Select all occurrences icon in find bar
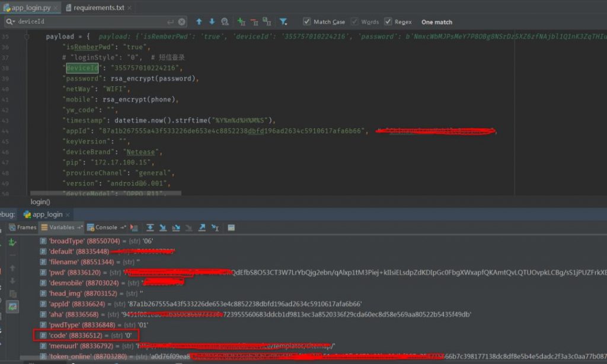607x364 pixels. pyautogui.click(x=267, y=22)
